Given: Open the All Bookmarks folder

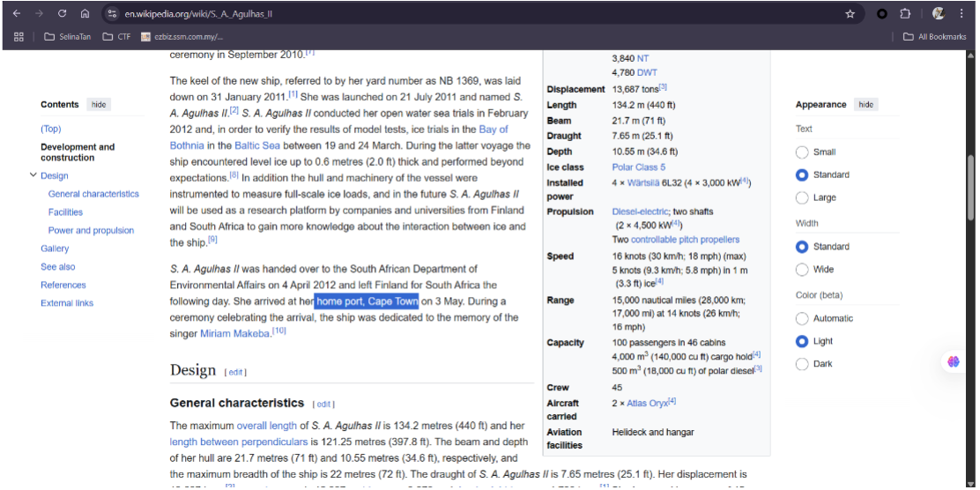Looking at the screenshot, I should click(x=934, y=37).
